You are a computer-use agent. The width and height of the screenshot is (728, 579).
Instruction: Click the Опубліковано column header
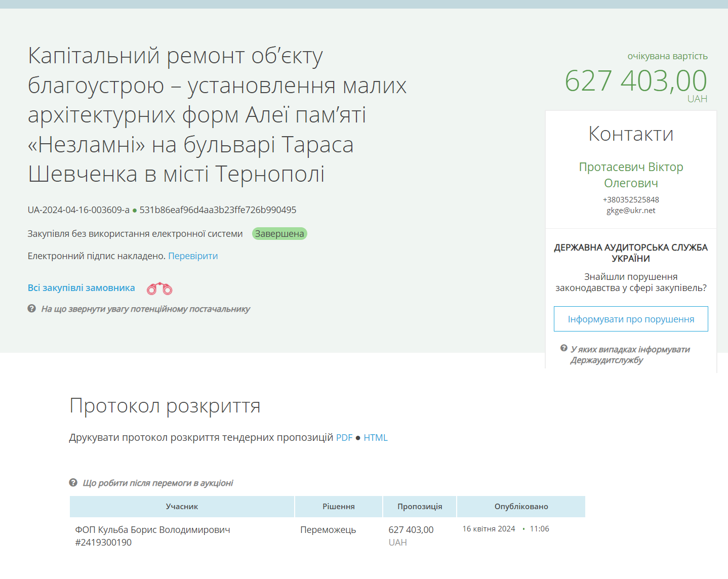pyautogui.click(x=521, y=507)
